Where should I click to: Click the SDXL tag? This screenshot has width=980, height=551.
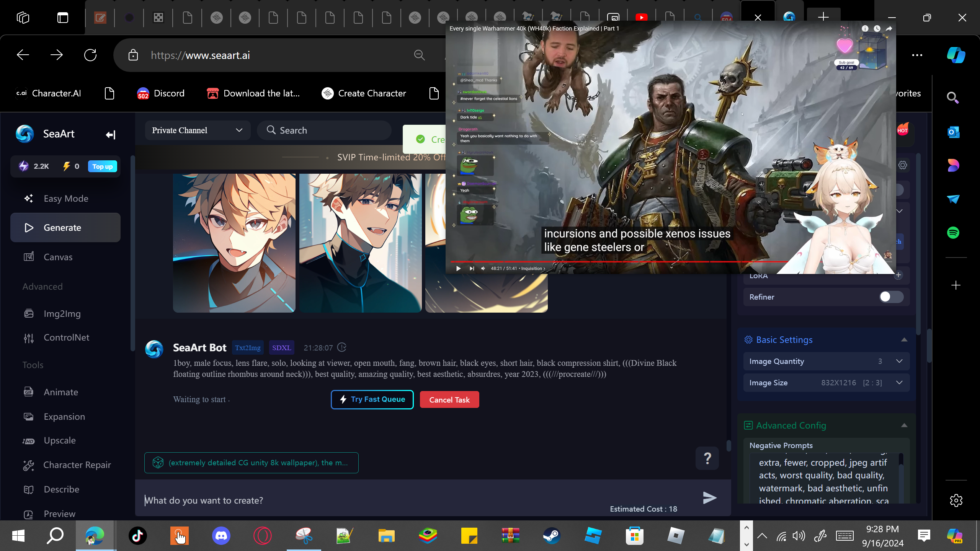[x=282, y=348]
